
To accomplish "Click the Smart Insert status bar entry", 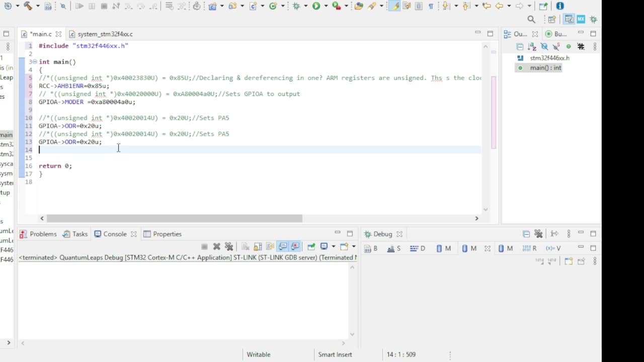I will click(x=335, y=354).
